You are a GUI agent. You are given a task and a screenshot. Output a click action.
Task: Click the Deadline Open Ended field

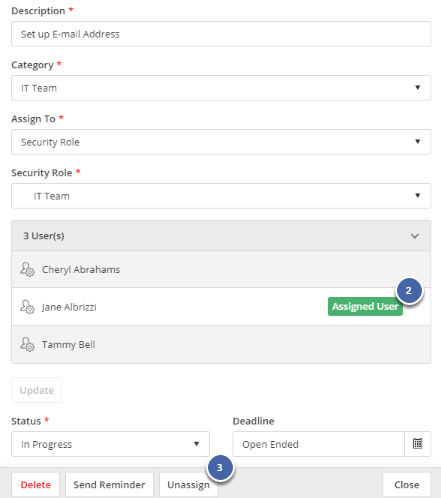tap(318, 444)
